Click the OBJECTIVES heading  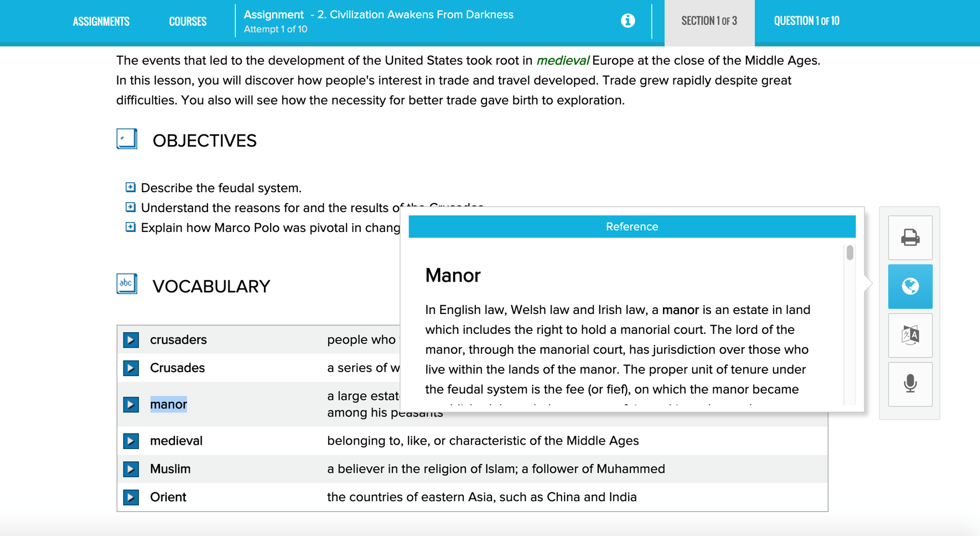coord(204,141)
